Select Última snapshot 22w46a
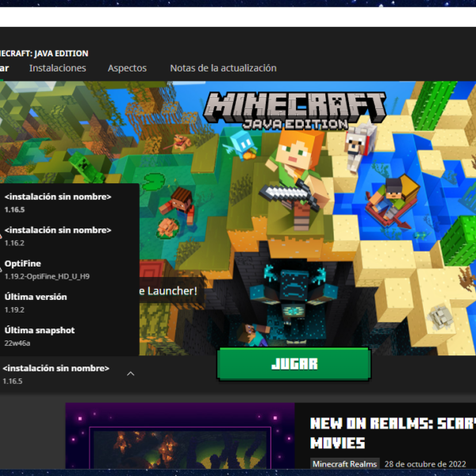Image resolution: width=476 pixels, height=476 pixels. click(70, 336)
